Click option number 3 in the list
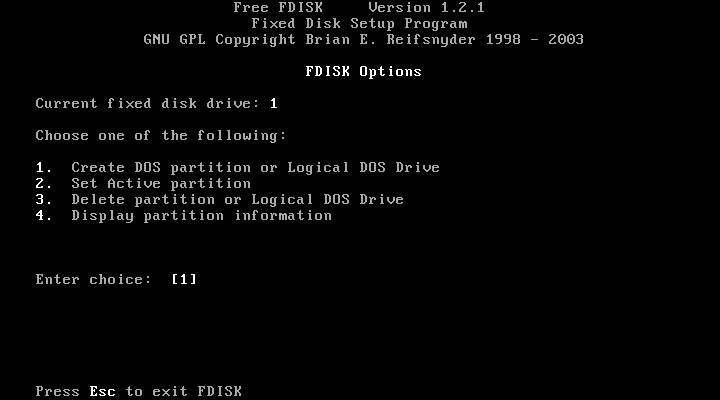Image resolution: width=720 pixels, height=400 pixels. click(x=44, y=200)
